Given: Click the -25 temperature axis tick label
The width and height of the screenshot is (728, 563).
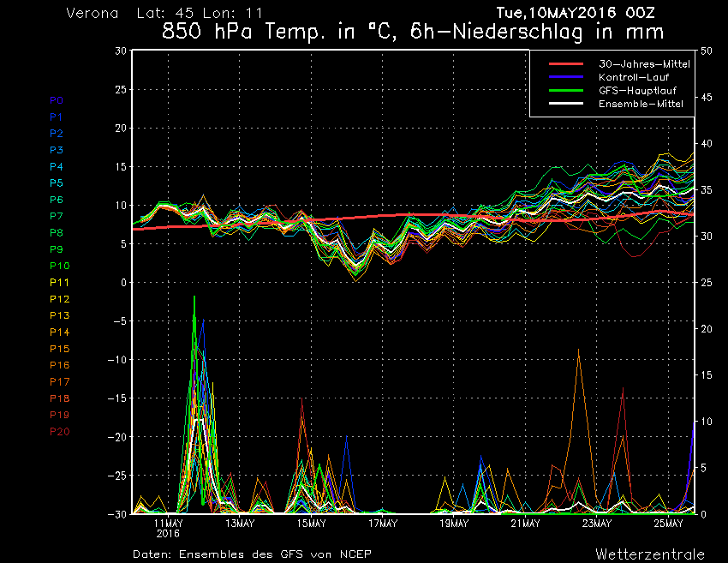Looking at the screenshot, I should (117, 476).
